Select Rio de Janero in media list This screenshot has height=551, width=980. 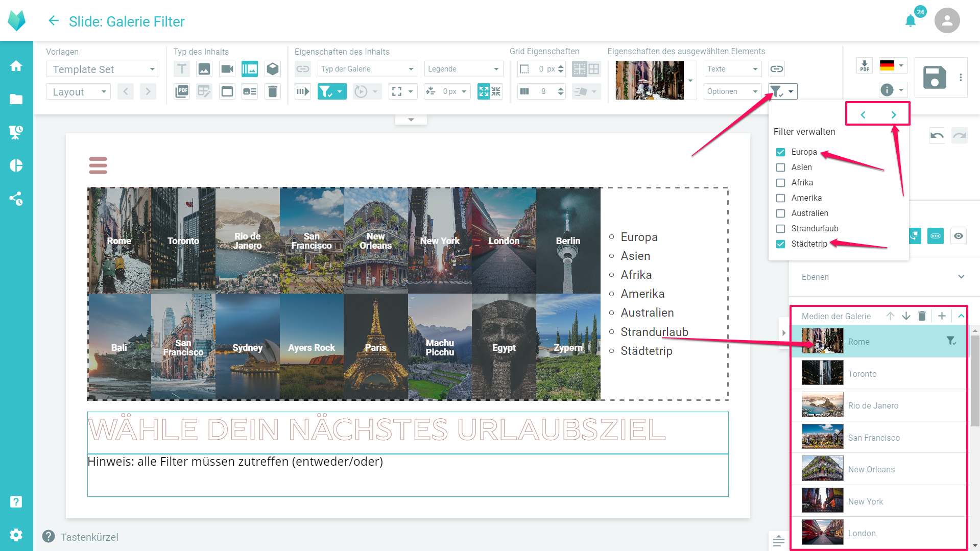(x=878, y=405)
